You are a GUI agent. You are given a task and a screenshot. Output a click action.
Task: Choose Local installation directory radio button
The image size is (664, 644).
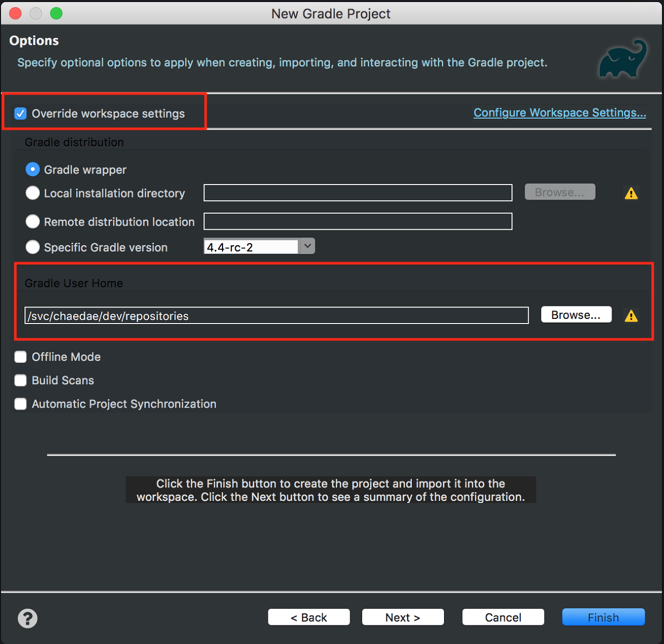click(x=33, y=193)
